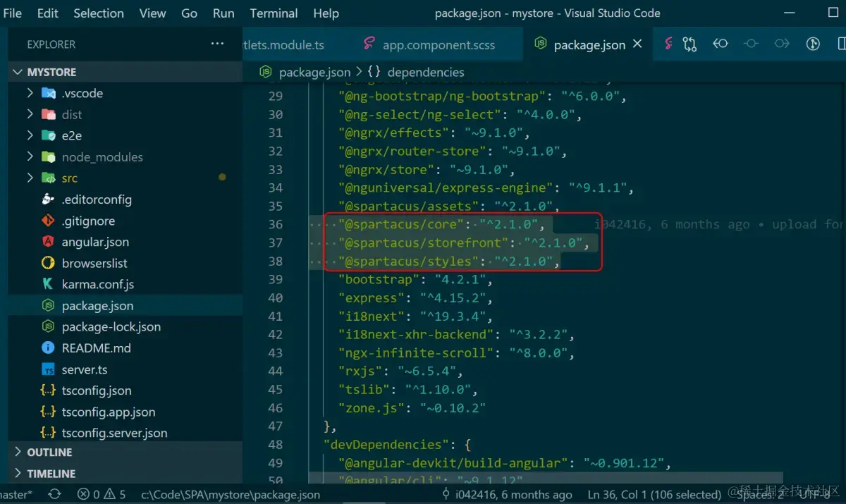Click the pink Sass icon in editor toolbar
Image resolution: width=846 pixels, height=504 pixels.
pos(668,44)
